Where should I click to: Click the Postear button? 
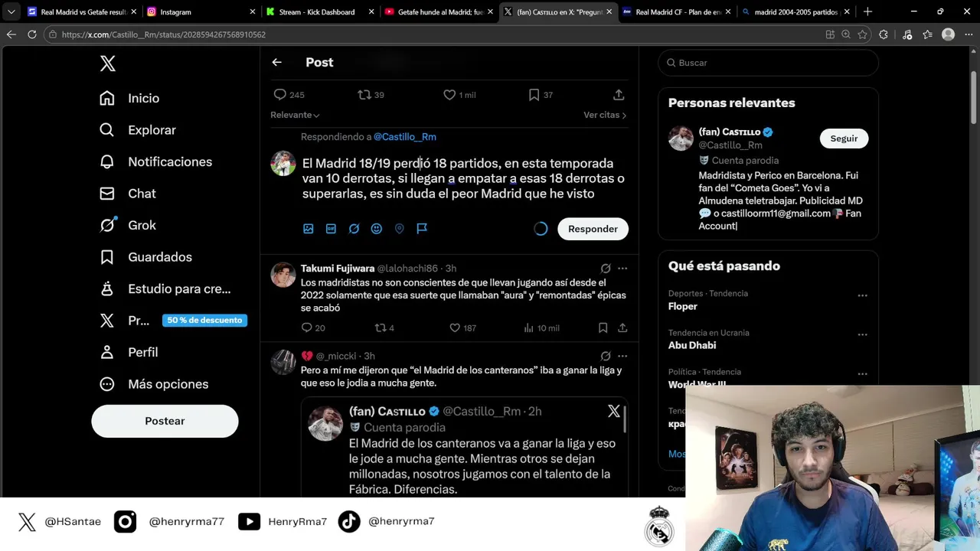(x=165, y=421)
